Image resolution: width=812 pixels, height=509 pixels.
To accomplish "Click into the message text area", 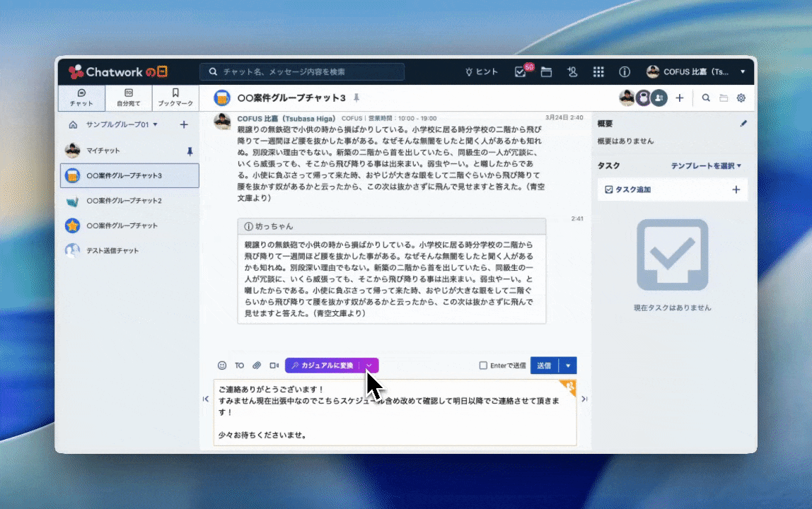I will tap(395, 412).
